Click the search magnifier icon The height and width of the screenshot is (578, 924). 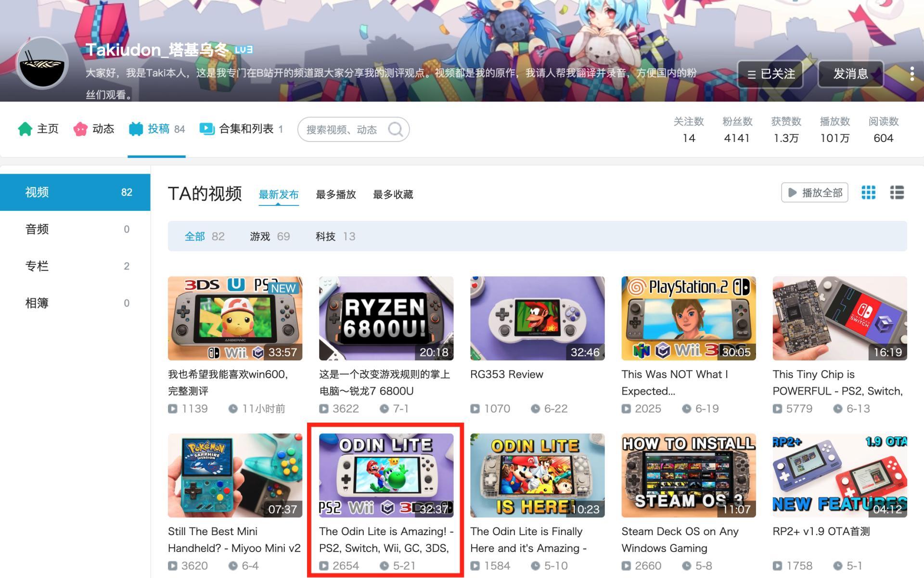pyautogui.click(x=396, y=129)
